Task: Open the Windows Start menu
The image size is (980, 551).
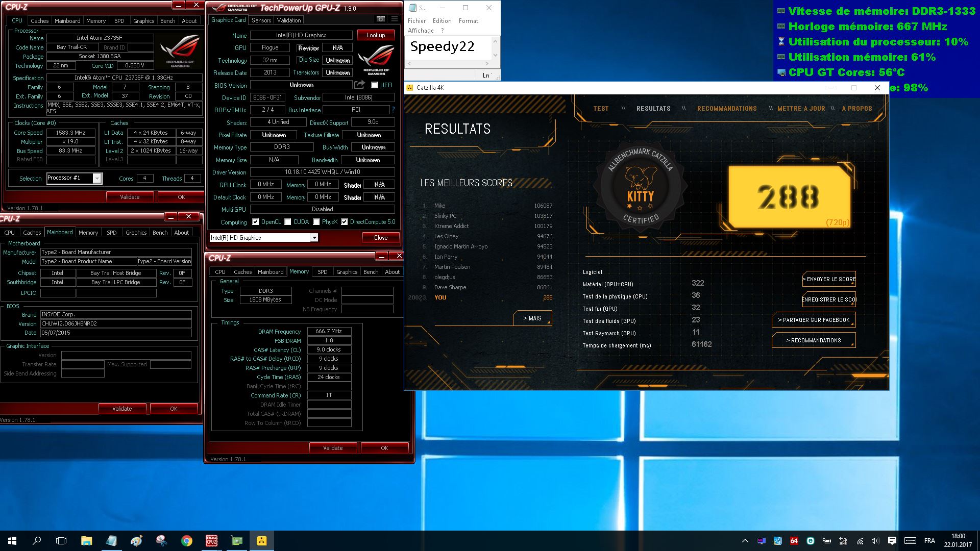Action: 12,541
